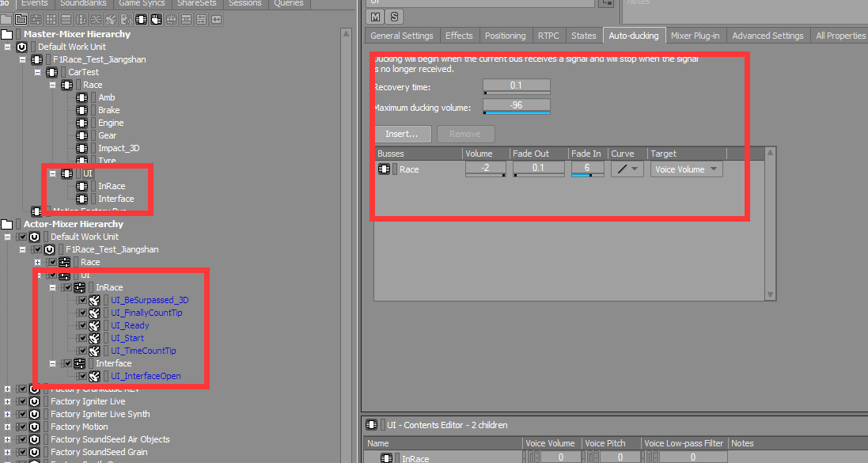Click the ducking list scroll-down arrow
The width and height of the screenshot is (868, 463).
pyautogui.click(x=770, y=295)
